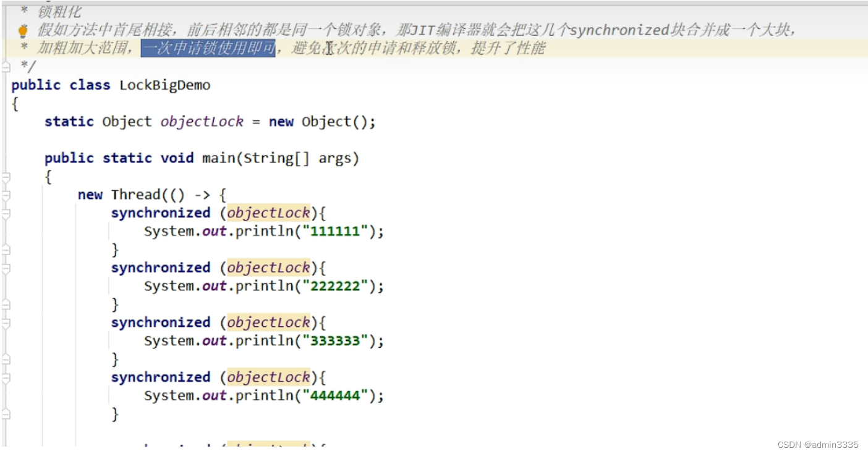Viewport: 868px width, 454px height.
Task: Click 'public static void' of main method
Action: 119,158
